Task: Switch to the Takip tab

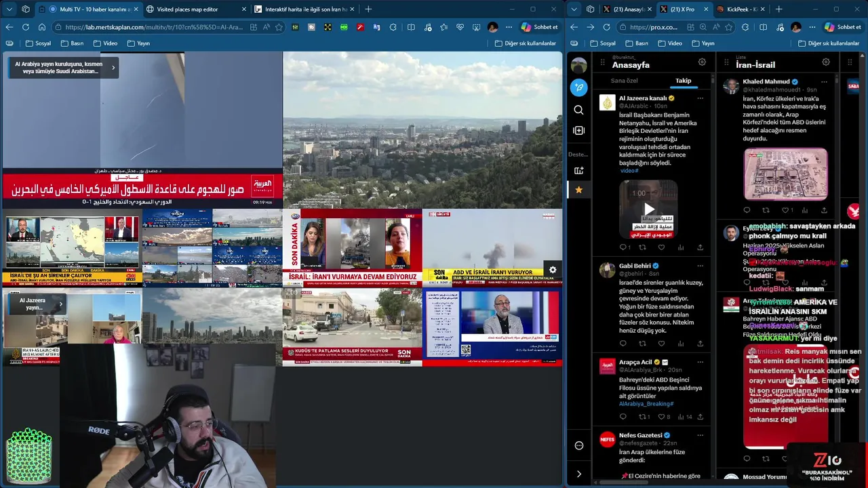Action: (x=683, y=81)
